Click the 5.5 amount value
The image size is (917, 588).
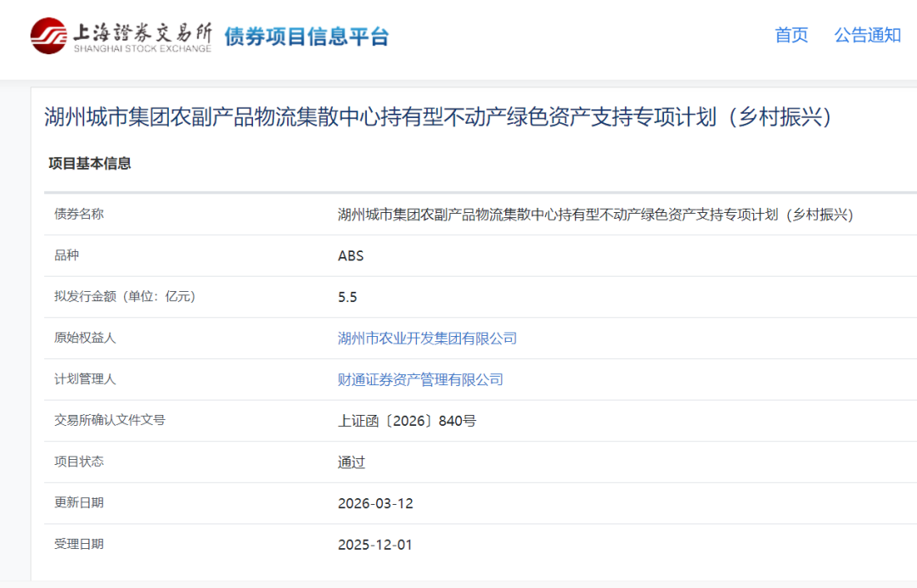(x=347, y=298)
